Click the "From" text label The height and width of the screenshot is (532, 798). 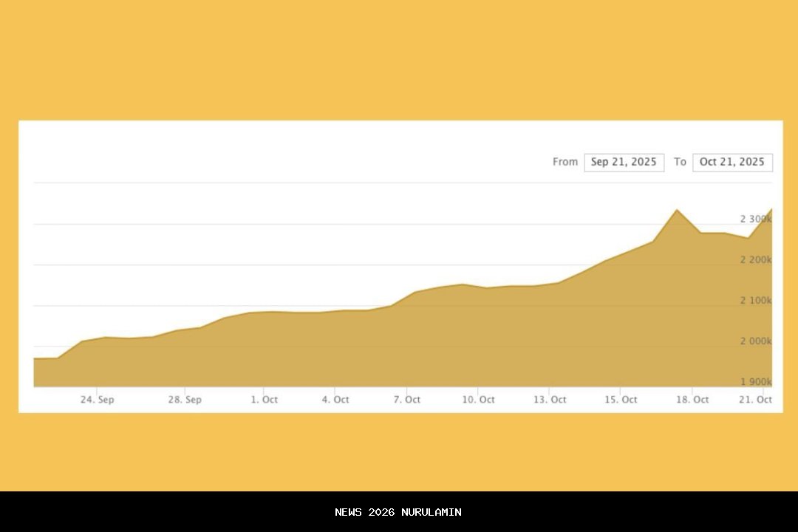[x=565, y=162]
